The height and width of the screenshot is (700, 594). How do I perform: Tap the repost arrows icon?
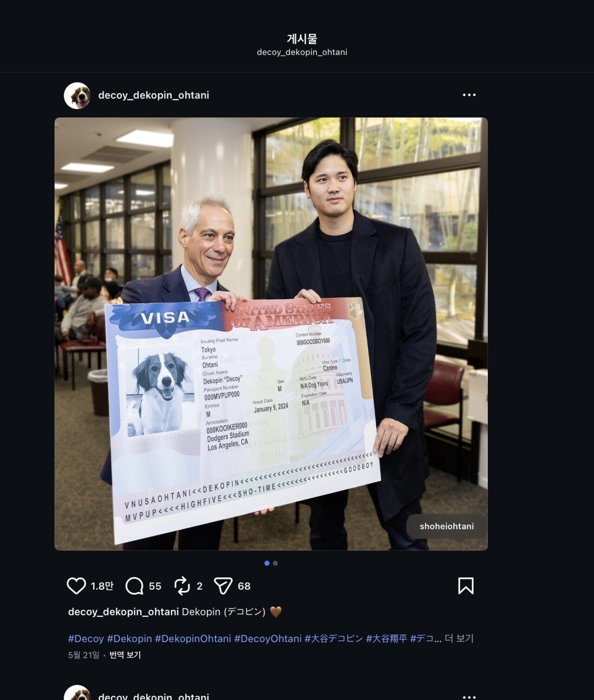pos(182,586)
